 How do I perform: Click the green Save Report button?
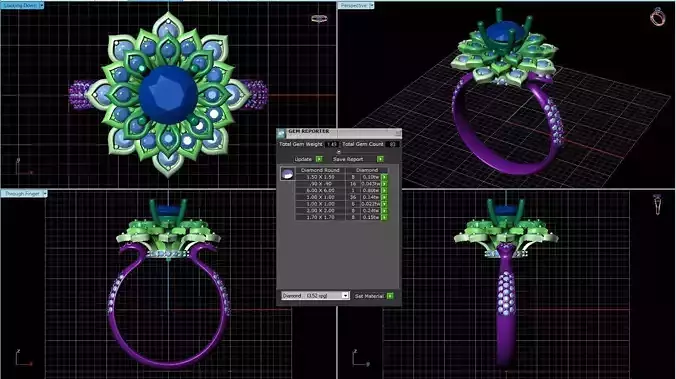coord(380,159)
